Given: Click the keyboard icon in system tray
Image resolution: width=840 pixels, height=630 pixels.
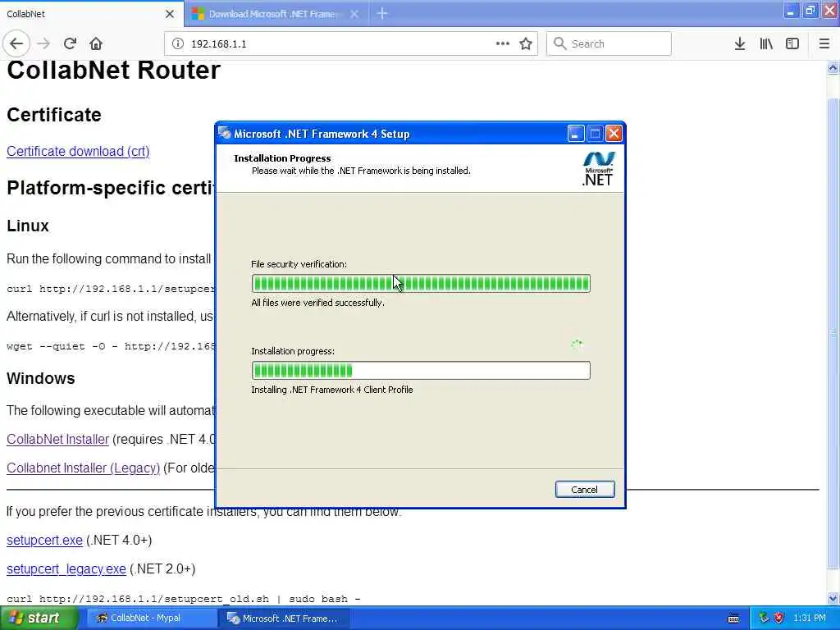Looking at the screenshot, I should click(x=733, y=619).
